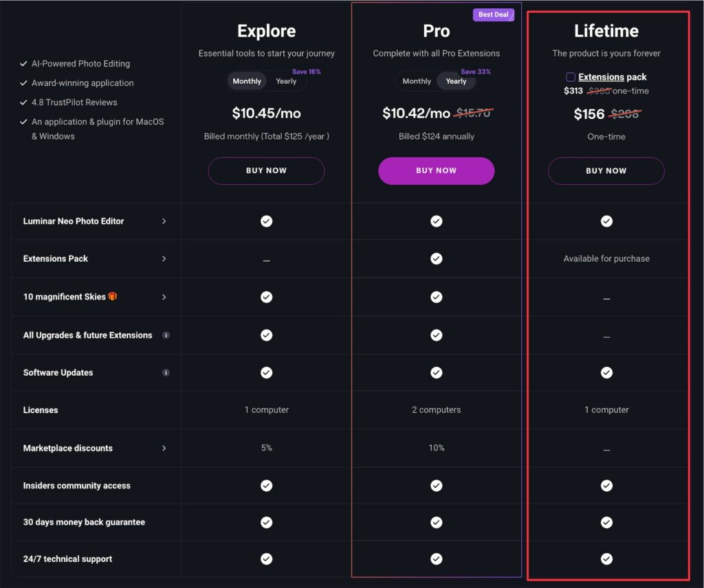Click the Pro plan heading

click(x=437, y=31)
